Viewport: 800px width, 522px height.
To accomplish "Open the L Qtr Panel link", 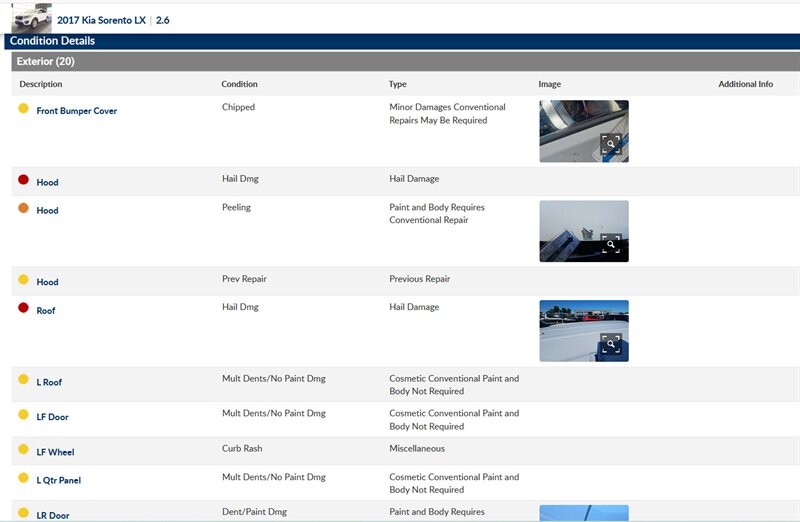I will (x=58, y=481).
